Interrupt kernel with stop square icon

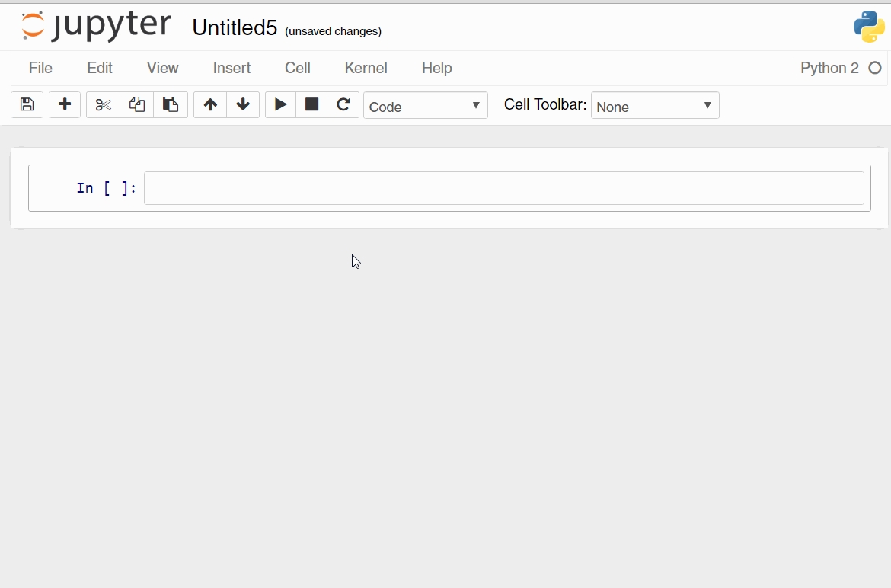tap(311, 105)
